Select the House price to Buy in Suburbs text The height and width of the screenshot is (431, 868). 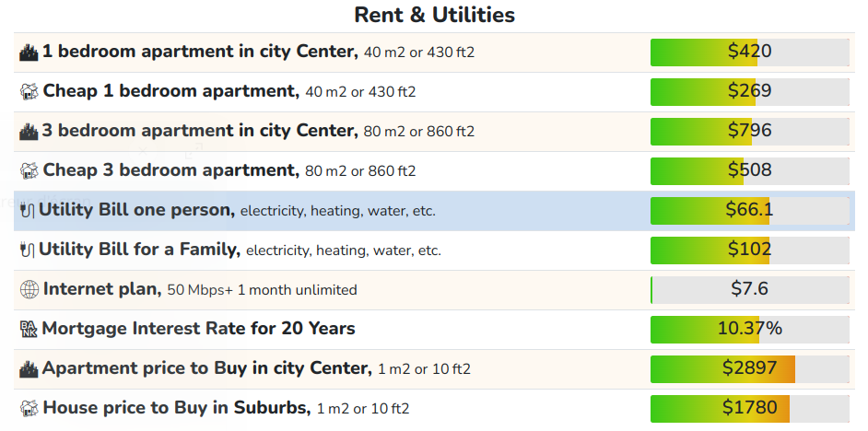click(x=177, y=408)
